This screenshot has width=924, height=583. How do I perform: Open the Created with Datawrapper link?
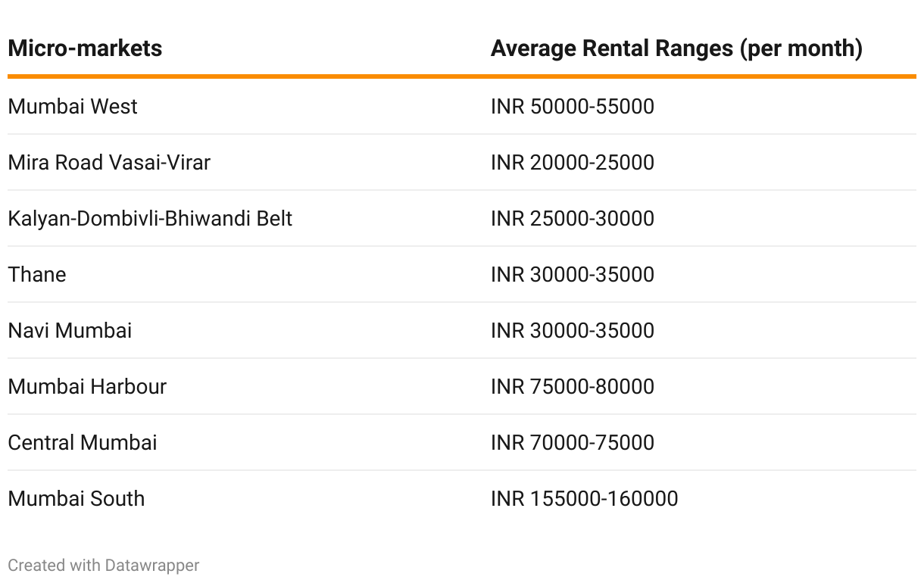click(x=104, y=566)
